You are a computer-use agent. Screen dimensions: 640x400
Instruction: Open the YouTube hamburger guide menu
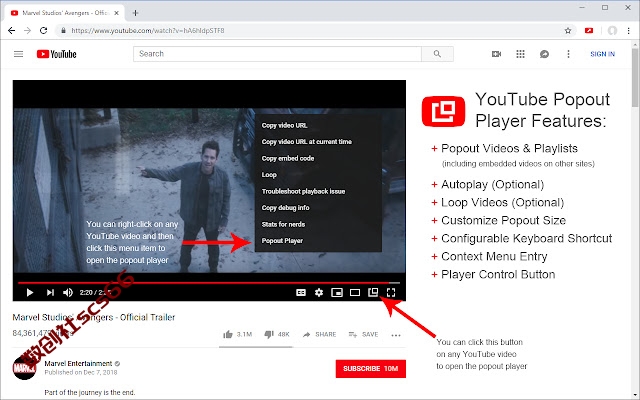click(18, 54)
